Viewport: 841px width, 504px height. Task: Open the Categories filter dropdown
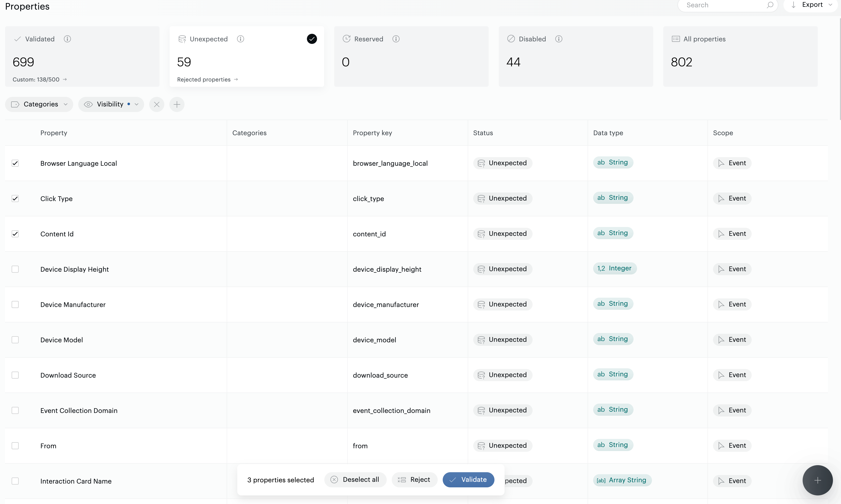[39, 104]
